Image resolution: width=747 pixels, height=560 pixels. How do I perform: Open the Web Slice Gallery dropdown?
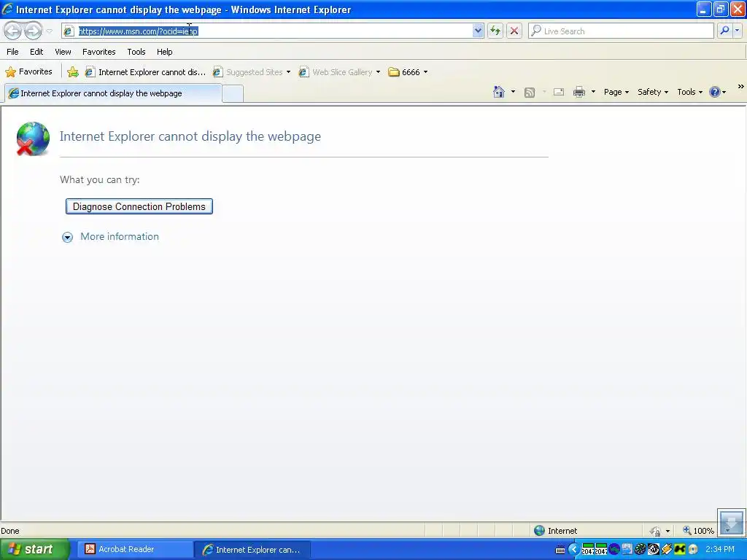pos(339,72)
